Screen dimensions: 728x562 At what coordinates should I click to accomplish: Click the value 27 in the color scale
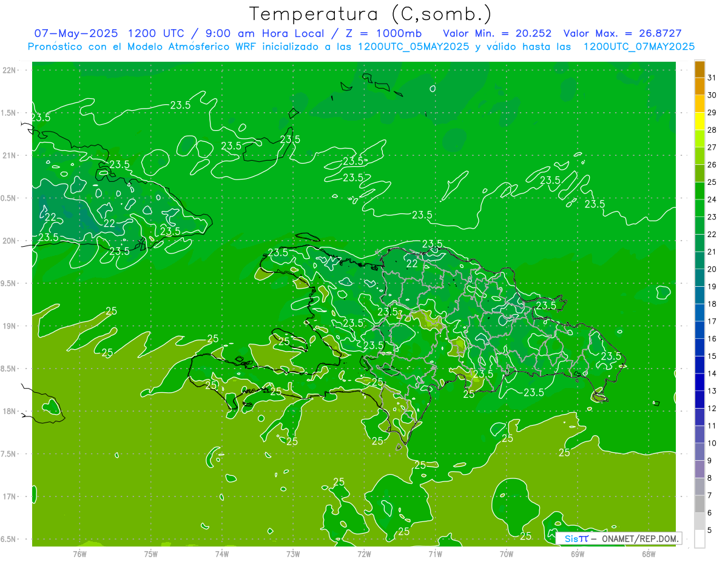tap(712, 147)
